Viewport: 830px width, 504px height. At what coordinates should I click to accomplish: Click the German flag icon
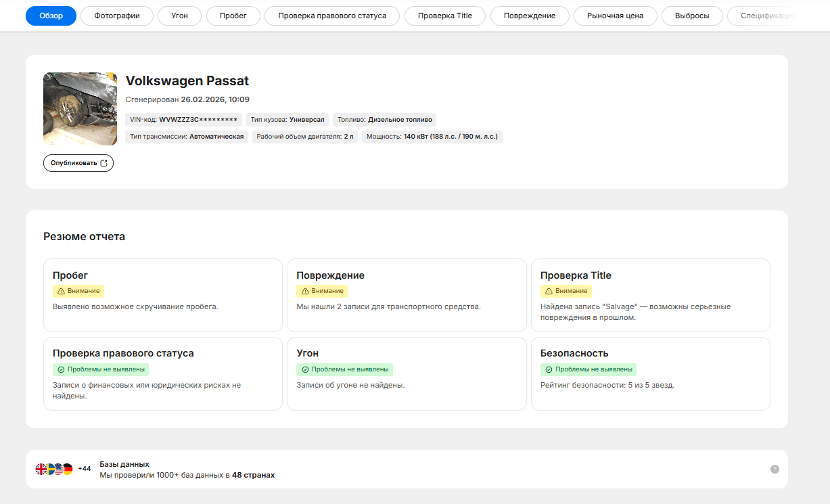[68, 469]
